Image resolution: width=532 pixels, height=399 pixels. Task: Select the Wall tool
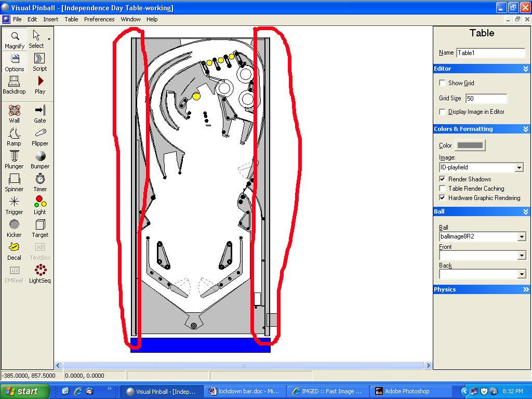pyautogui.click(x=15, y=113)
